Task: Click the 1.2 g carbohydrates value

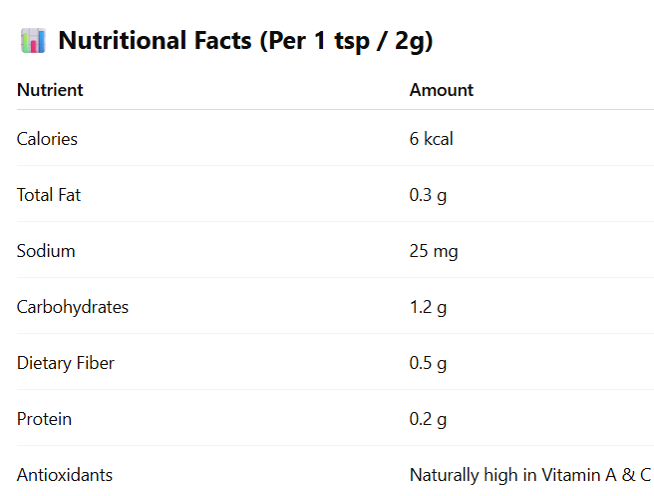Action: (x=428, y=308)
